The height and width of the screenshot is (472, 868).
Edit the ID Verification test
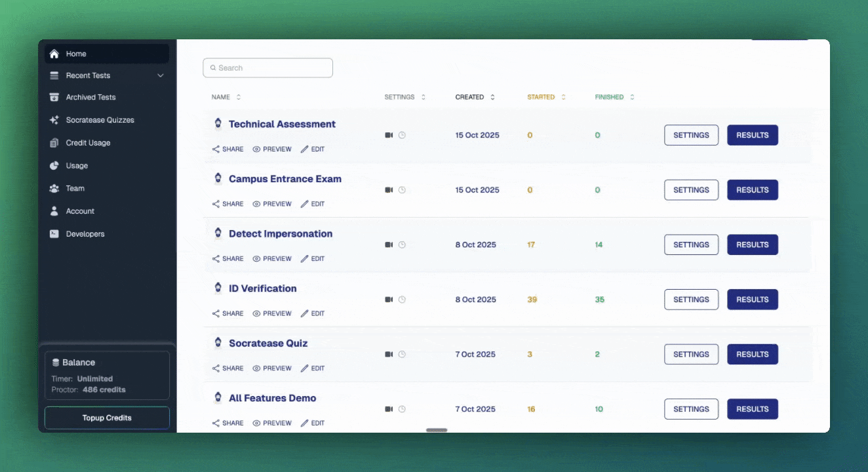[x=313, y=313]
